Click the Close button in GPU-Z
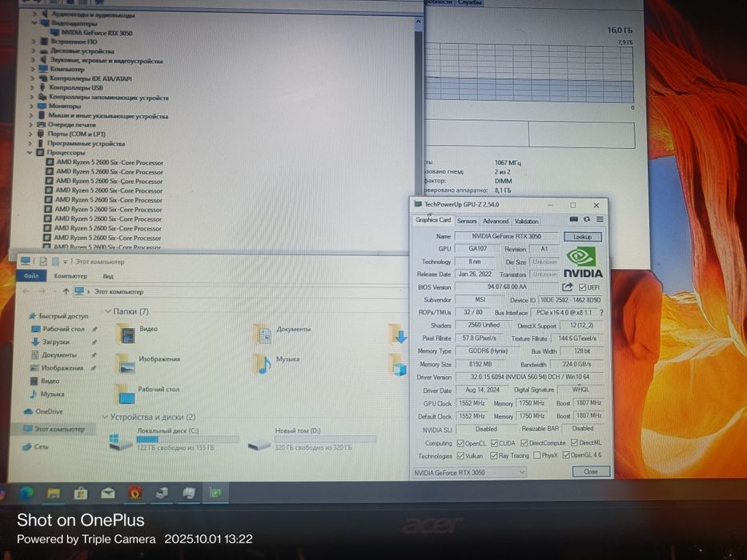Screen dimensions: 747x560 tap(591, 471)
